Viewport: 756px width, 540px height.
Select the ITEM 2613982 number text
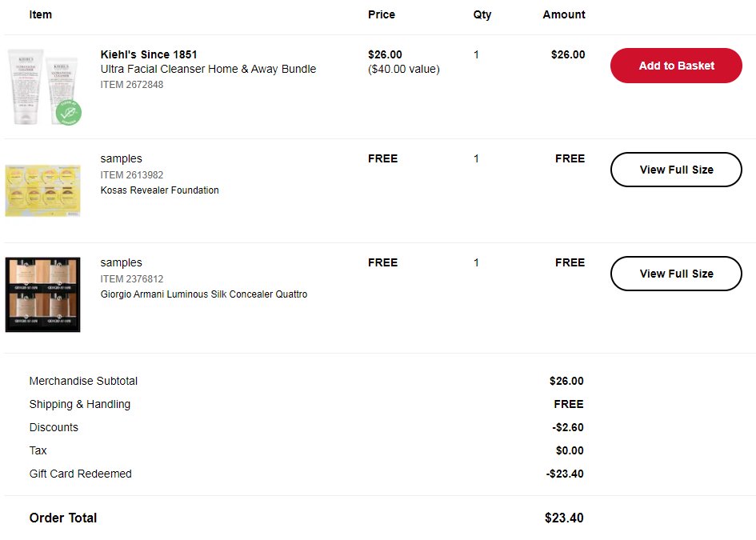[x=132, y=175]
